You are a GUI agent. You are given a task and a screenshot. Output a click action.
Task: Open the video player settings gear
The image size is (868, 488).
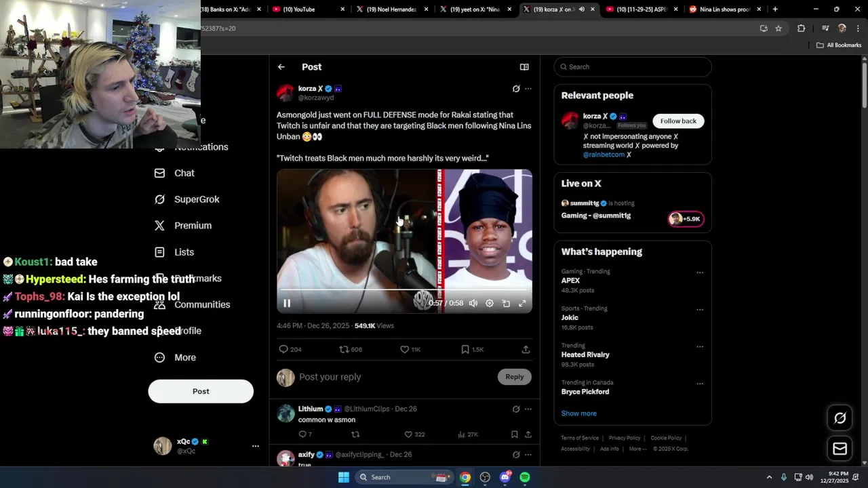490,304
